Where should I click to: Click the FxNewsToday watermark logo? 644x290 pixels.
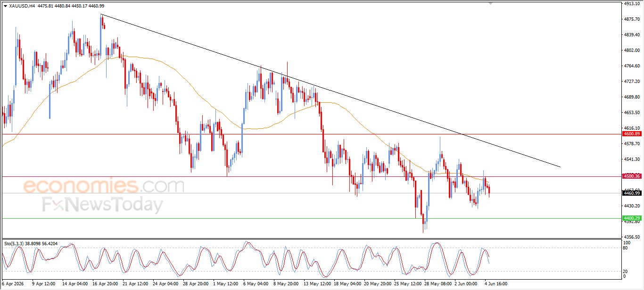point(103,205)
